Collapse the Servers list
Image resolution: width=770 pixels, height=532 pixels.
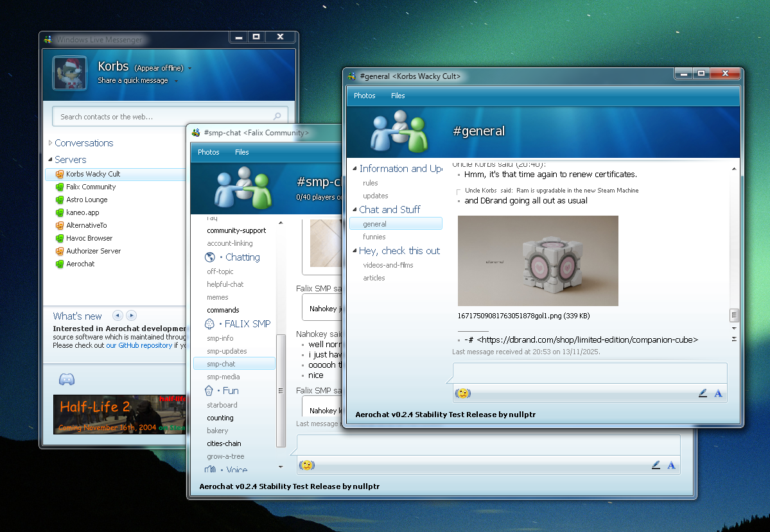(51, 160)
